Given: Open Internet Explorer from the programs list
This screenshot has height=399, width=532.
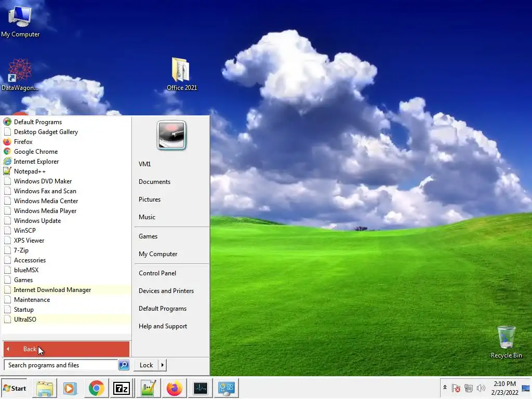Looking at the screenshot, I should coord(66,161).
